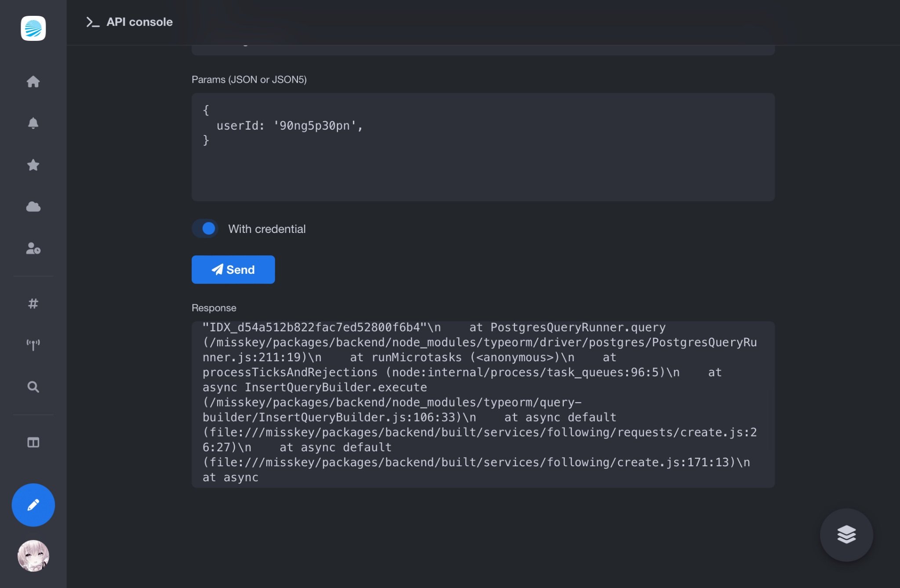
Task: Open the antenna Channels icon
Action: point(33,345)
